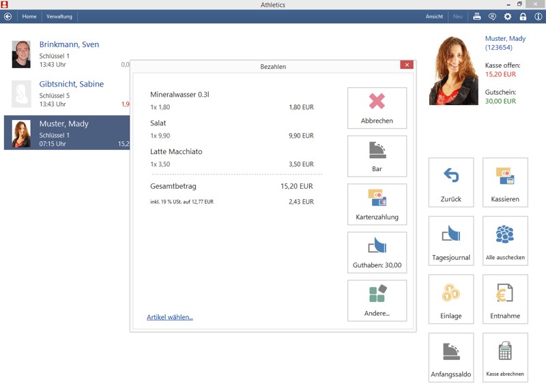This screenshot has height=392, width=546.
Task: Close the Bezahlen dialog
Action: [x=407, y=65]
